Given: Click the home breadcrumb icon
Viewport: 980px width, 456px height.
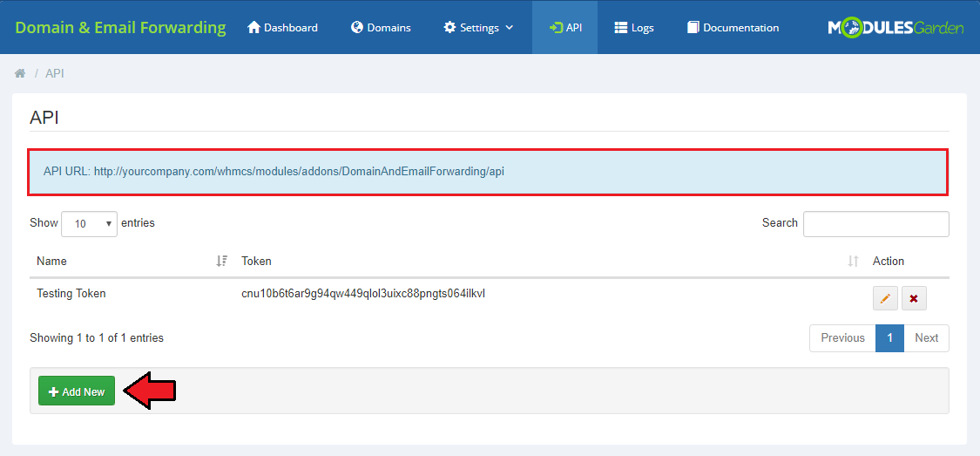Looking at the screenshot, I should coord(20,74).
